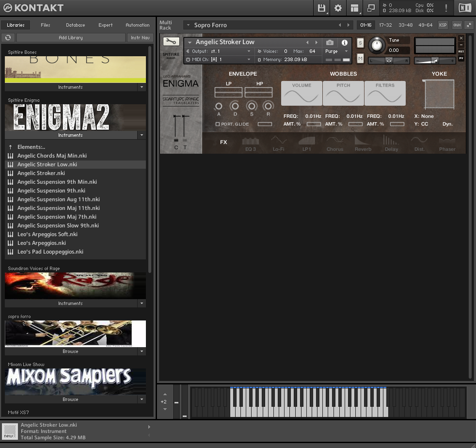
Task: Toggle the aux button in rack header
Action: click(457, 25)
